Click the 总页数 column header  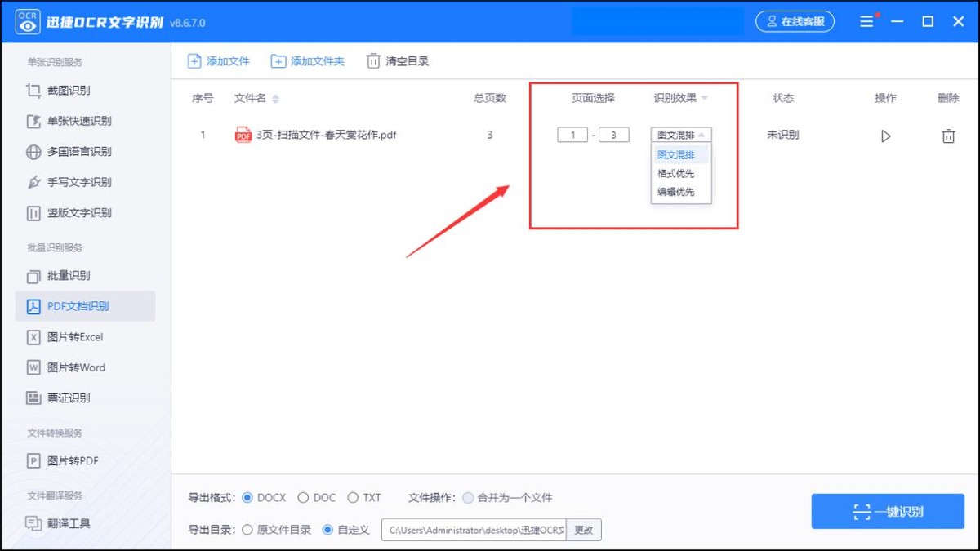490,98
